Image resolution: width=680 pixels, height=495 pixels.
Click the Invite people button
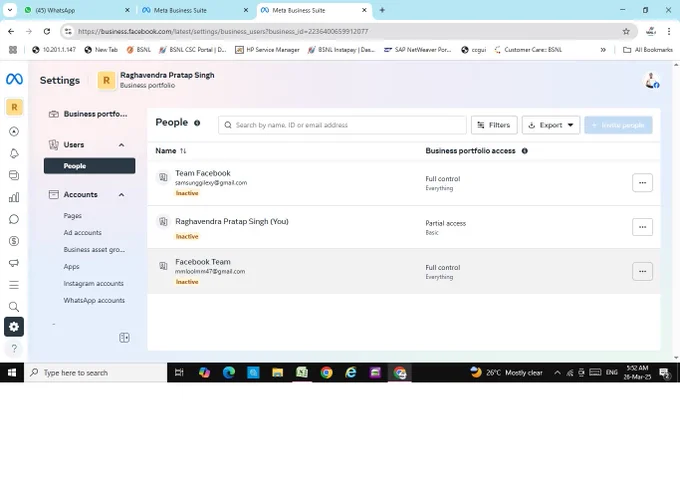[618, 125]
